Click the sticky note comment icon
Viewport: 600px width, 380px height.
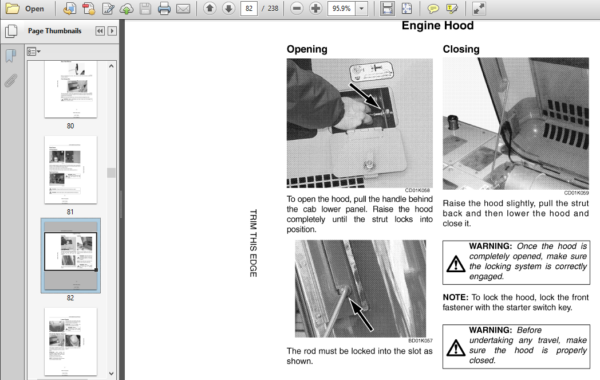[x=433, y=8]
